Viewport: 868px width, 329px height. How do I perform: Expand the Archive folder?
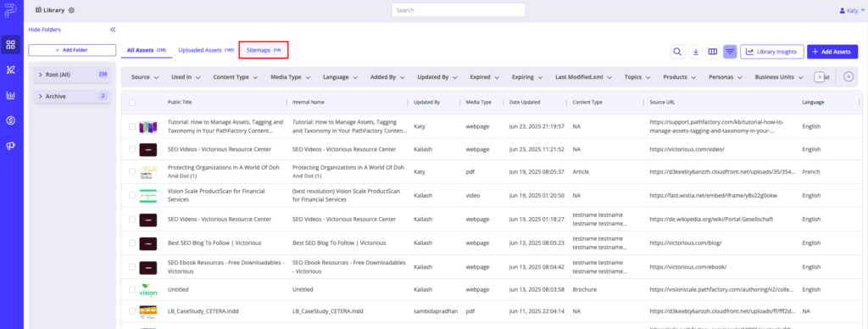(41, 97)
